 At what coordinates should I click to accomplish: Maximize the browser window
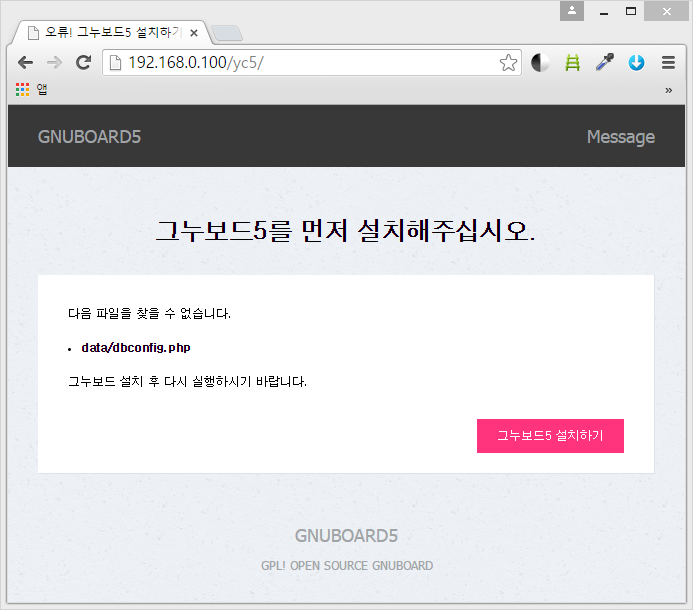[631, 11]
